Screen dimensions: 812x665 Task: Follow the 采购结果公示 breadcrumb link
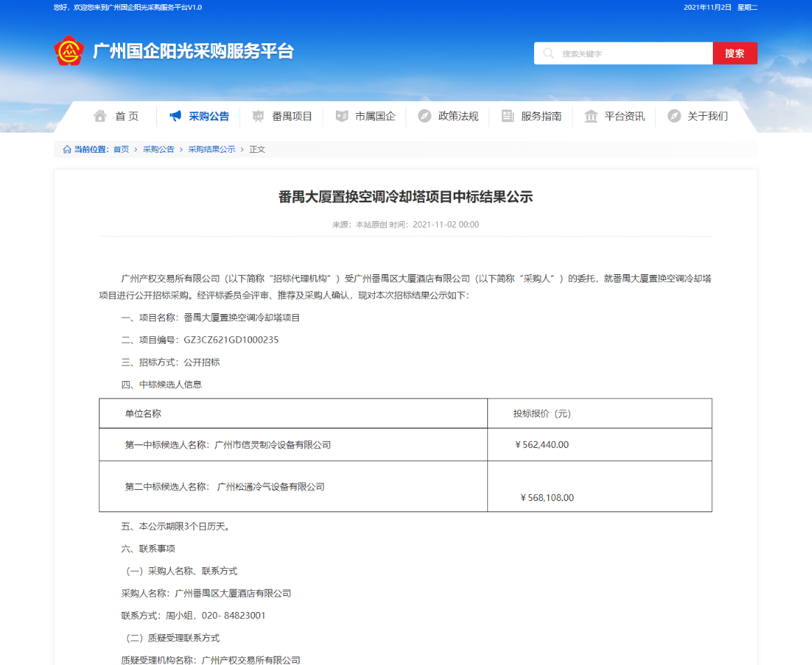[212, 149]
